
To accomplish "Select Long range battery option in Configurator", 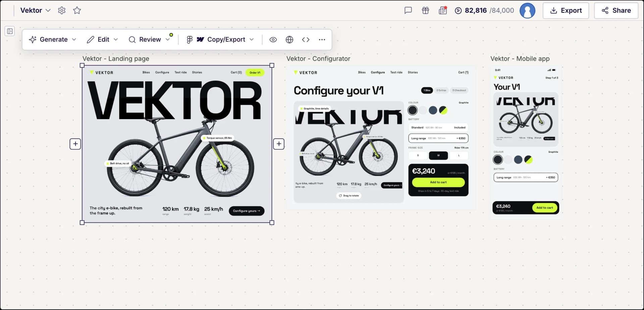I will [438, 138].
